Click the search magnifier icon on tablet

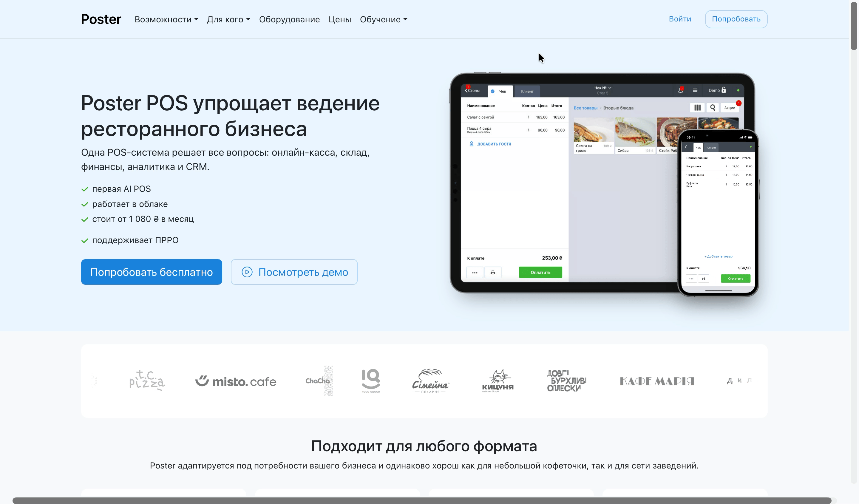click(713, 108)
